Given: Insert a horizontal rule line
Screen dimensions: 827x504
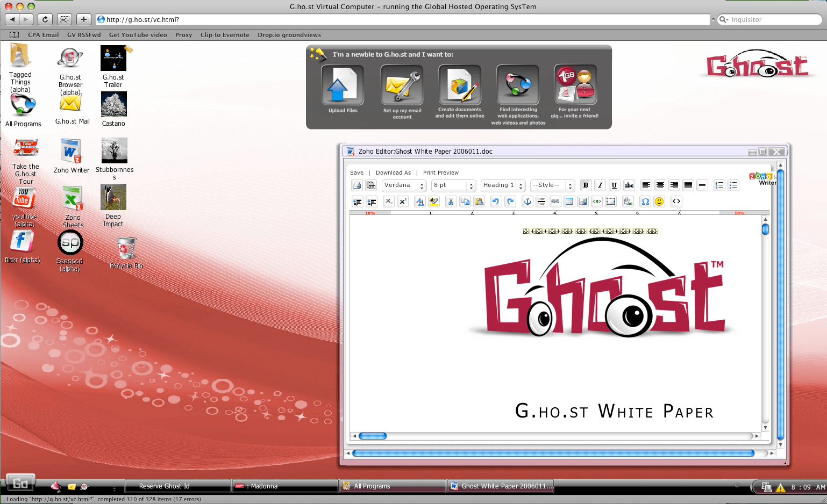Looking at the screenshot, I should pyautogui.click(x=702, y=185).
